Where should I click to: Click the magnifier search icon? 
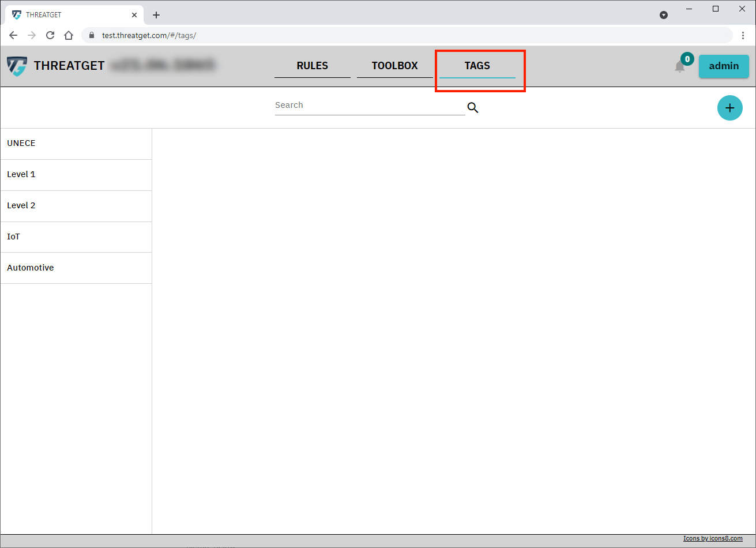point(473,107)
